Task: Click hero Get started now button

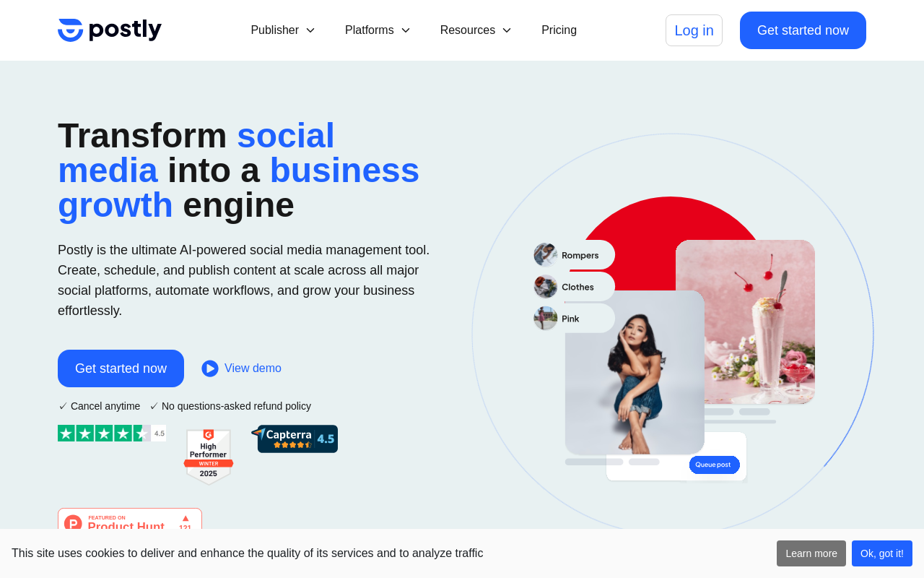Action: pyautogui.click(x=121, y=368)
